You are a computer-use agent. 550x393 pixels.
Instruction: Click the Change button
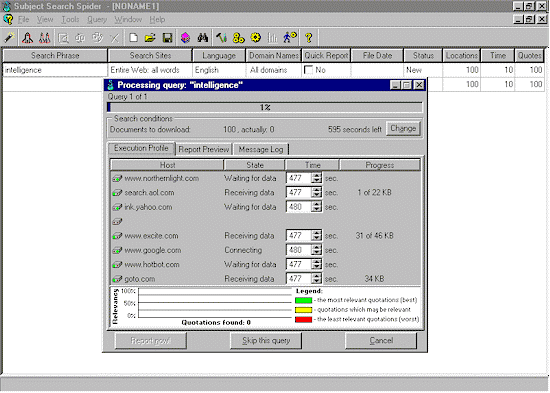403,129
